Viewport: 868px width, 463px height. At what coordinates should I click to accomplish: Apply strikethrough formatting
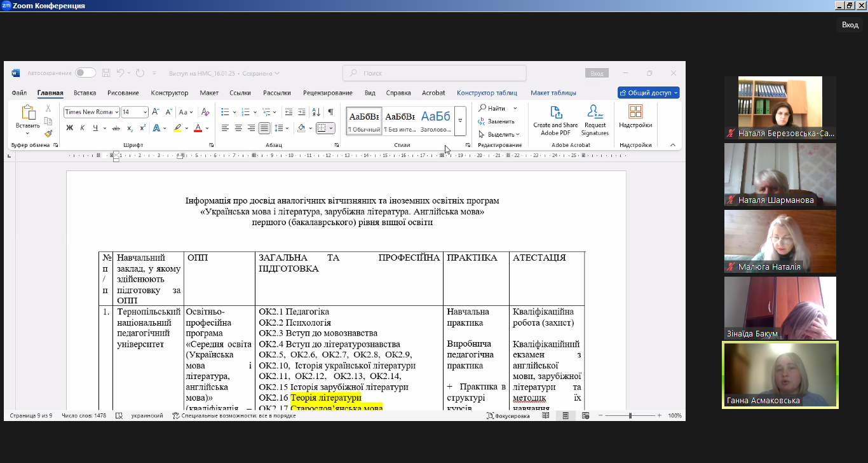pyautogui.click(x=116, y=128)
